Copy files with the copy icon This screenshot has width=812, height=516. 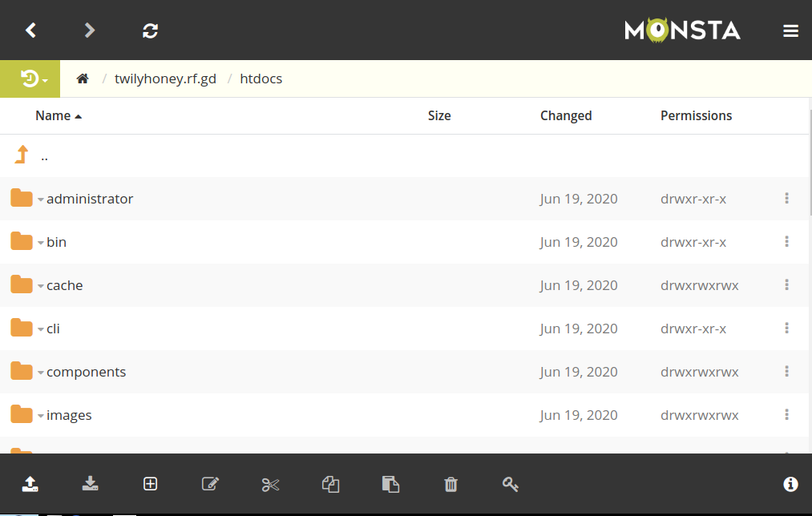point(330,484)
